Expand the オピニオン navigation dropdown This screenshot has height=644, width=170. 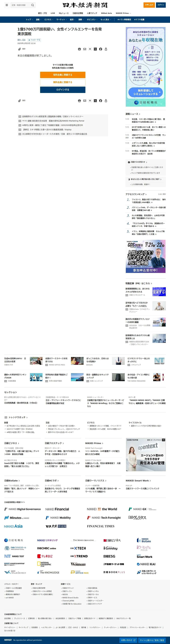click(92, 19)
